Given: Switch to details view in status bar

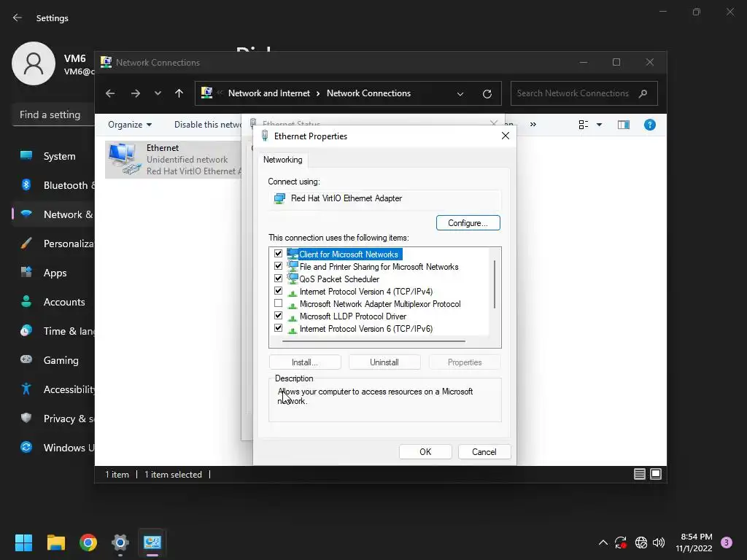Looking at the screenshot, I should 640,474.
